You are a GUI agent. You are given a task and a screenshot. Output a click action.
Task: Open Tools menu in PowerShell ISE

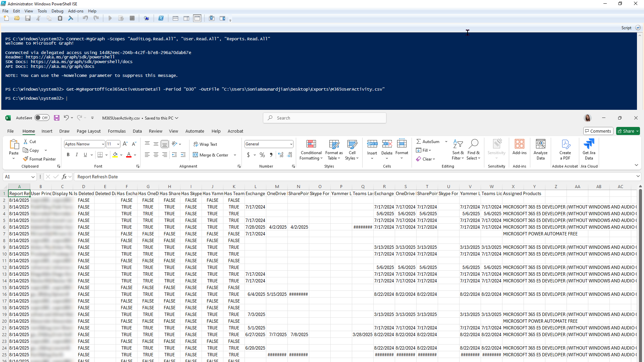pos(42,11)
